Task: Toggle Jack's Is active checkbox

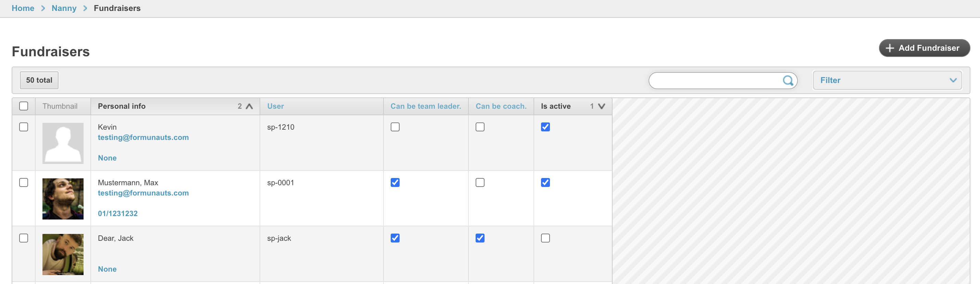Action: [x=545, y=238]
